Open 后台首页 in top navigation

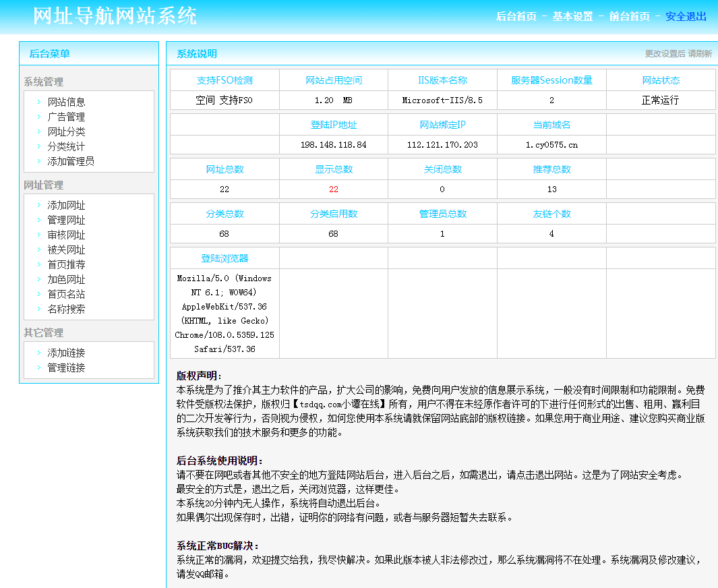pyautogui.click(x=516, y=16)
